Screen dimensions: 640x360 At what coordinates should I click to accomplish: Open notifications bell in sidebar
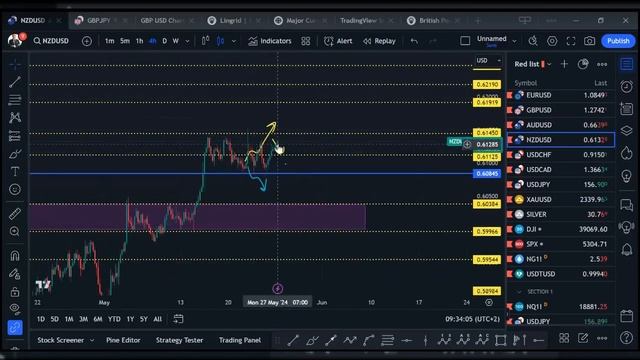[x=626, y=249]
